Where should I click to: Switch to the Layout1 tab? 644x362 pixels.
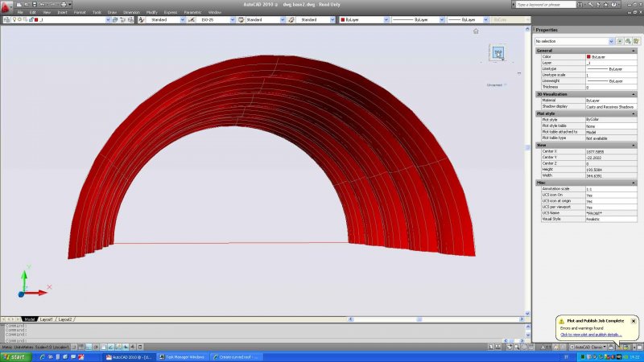tap(47, 319)
